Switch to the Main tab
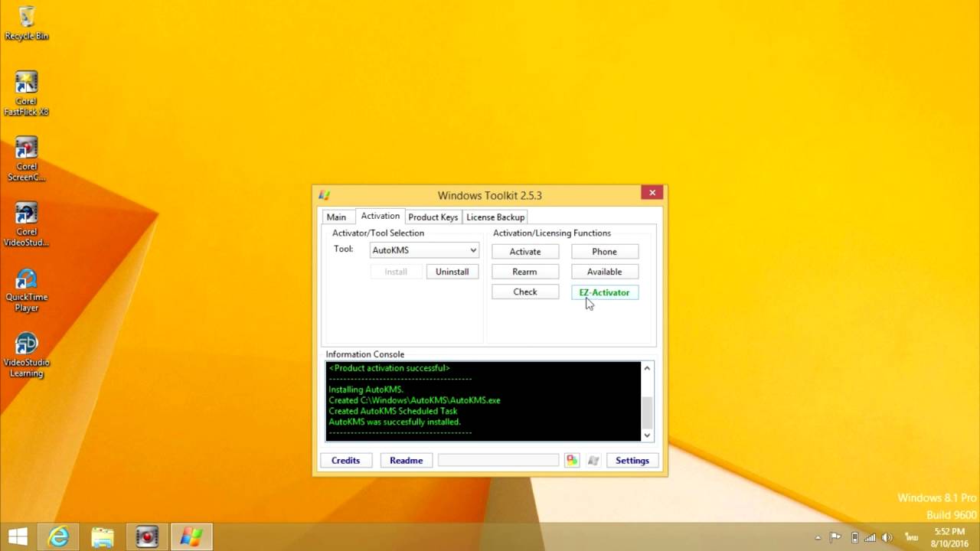The image size is (980, 551). 336,217
